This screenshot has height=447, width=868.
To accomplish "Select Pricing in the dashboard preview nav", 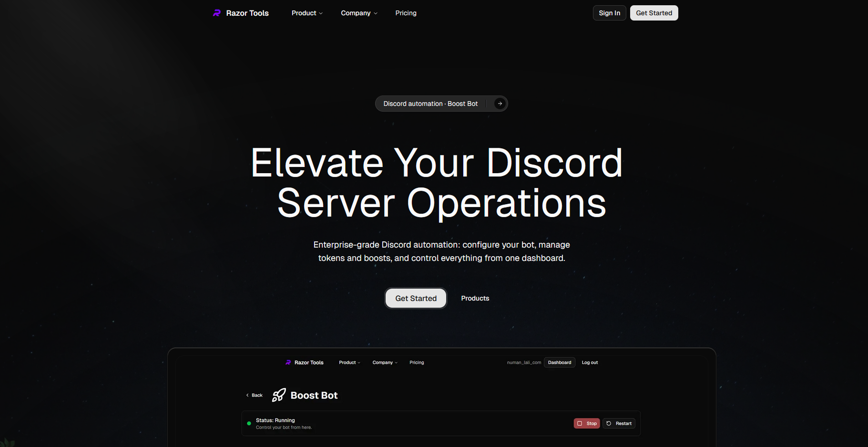I will tap(417, 363).
